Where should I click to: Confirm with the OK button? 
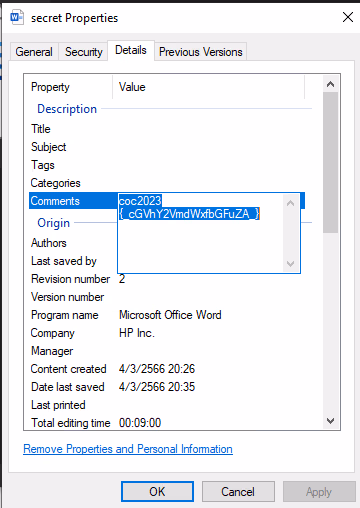[x=157, y=491]
